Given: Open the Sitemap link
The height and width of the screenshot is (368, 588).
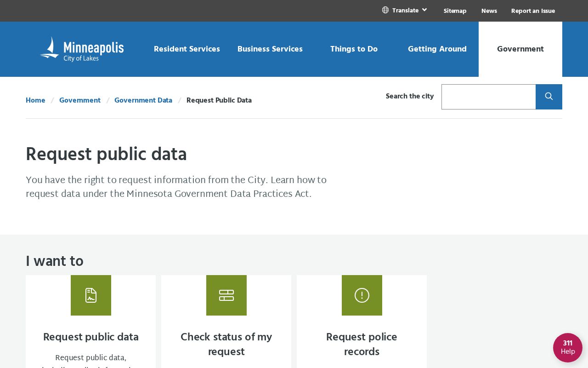Looking at the screenshot, I should click(x=455, y=11).
